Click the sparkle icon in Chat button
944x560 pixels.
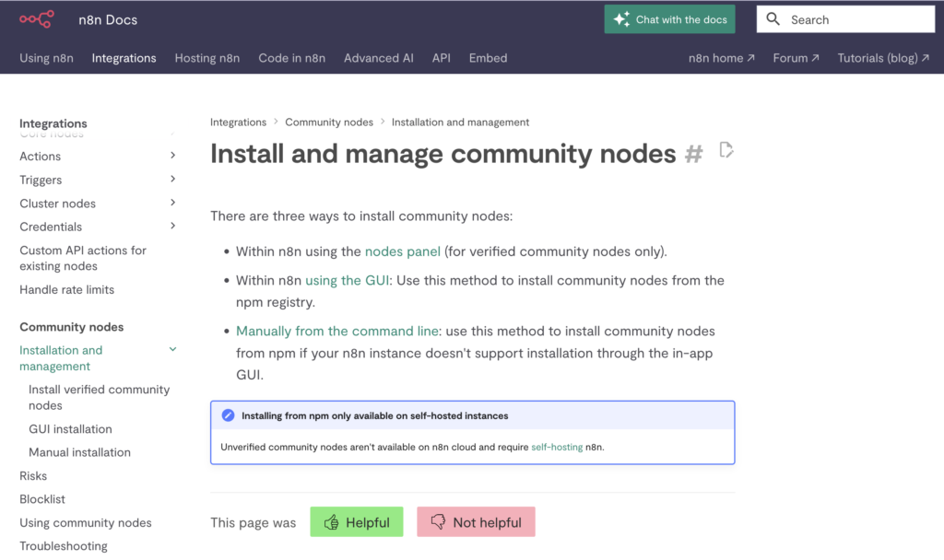pos(621,19)
